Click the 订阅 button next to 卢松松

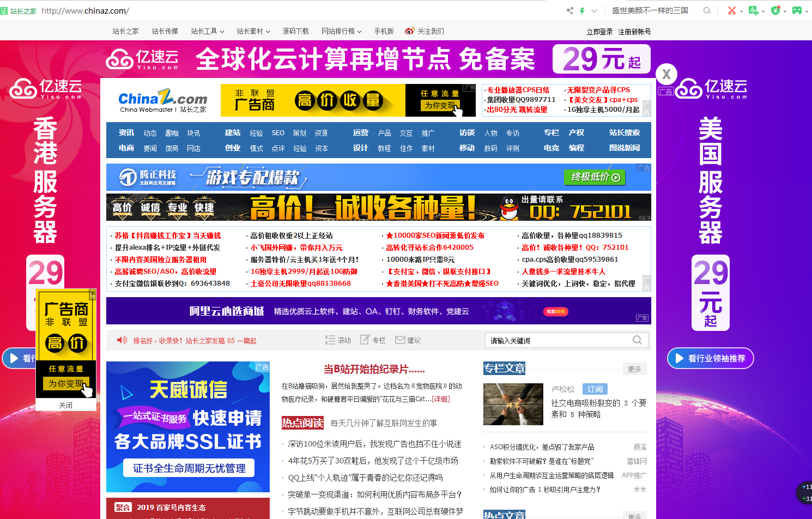(595, 389)
